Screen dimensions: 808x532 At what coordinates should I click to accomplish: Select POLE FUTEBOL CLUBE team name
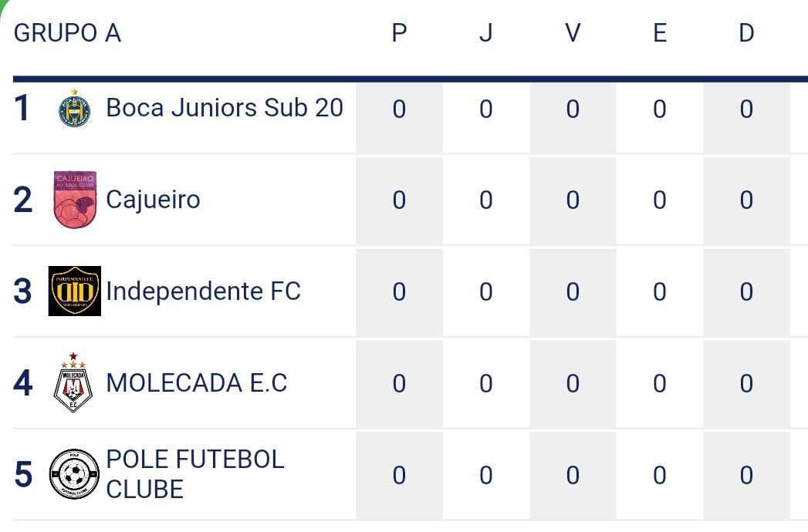pyautogui.click(x=195, y=474)
